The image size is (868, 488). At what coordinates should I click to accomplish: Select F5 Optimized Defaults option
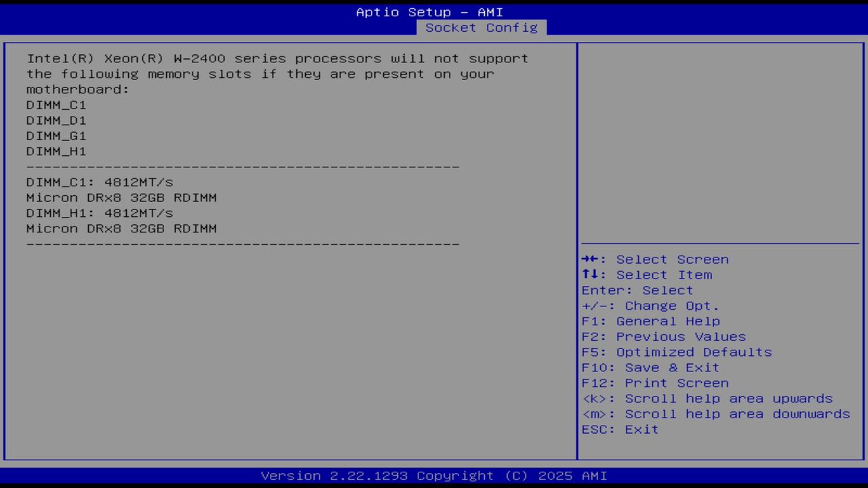pos(676,352)
